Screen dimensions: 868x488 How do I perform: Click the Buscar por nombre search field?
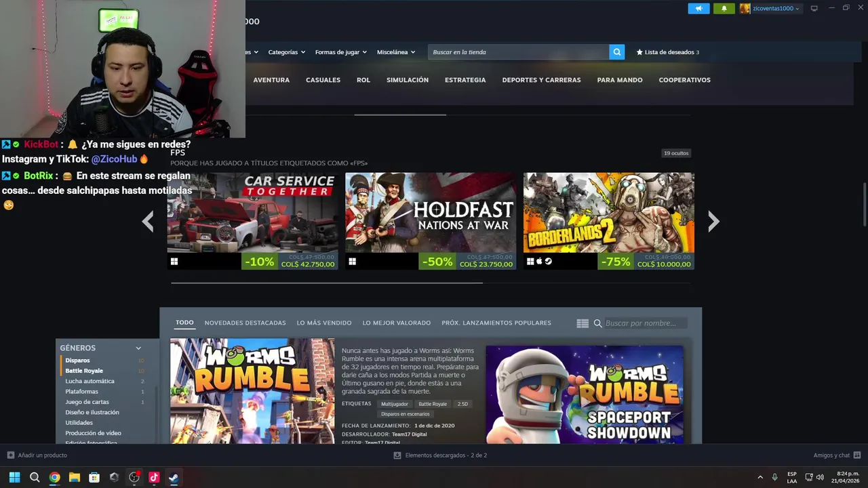[644, 323]
